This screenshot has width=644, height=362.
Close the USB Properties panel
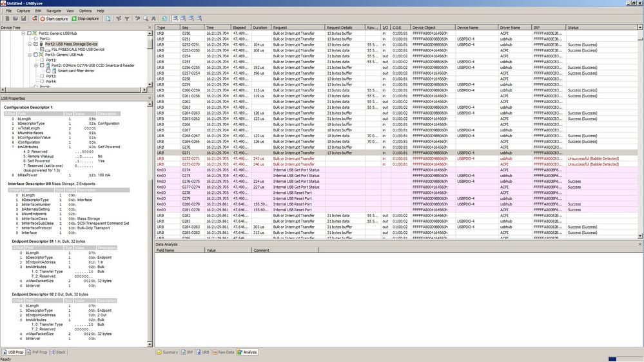150,98
